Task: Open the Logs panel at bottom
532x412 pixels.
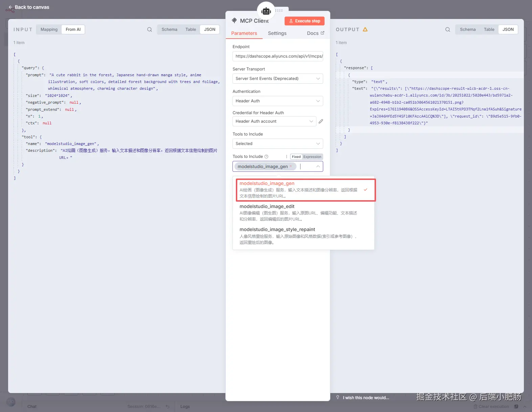Action: 185,406
